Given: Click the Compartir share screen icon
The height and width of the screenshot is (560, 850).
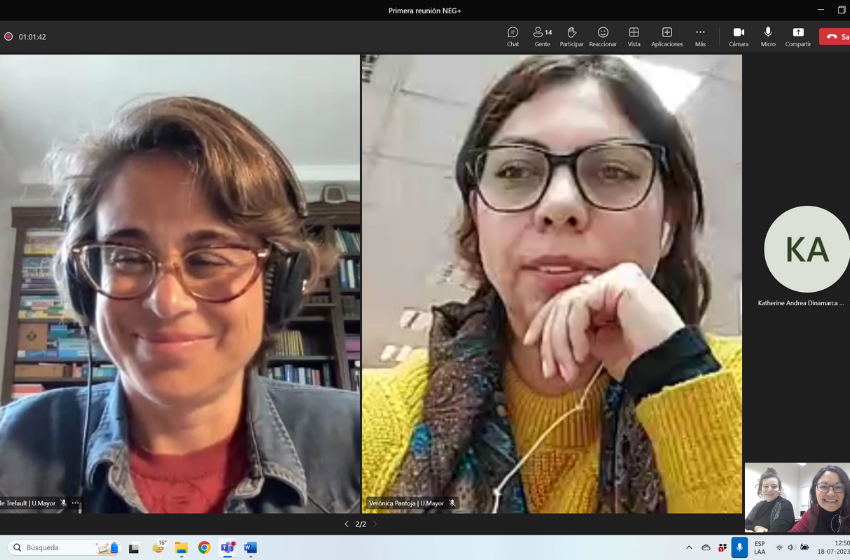Looking at the screenshot, I should click(798, 35).
